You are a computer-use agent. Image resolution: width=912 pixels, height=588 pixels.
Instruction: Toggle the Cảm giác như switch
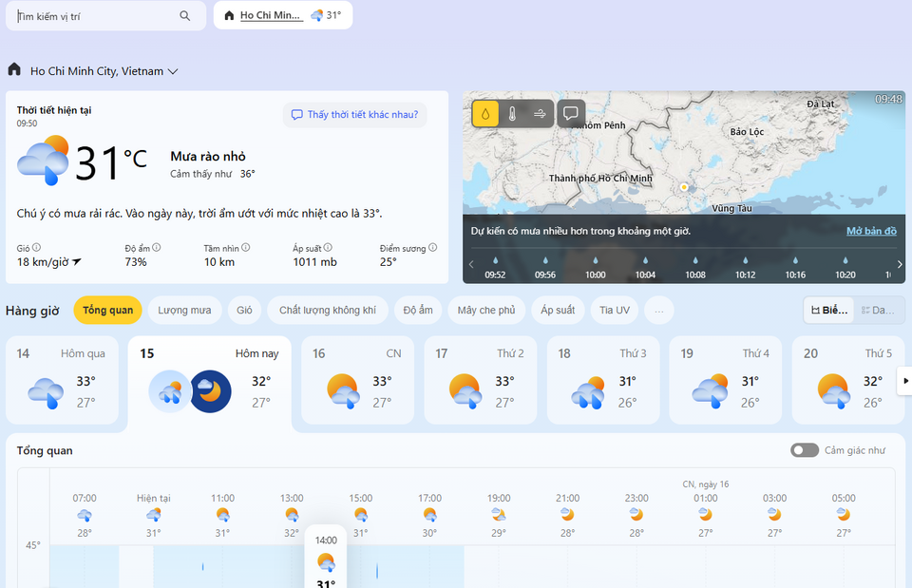point(805,450)
